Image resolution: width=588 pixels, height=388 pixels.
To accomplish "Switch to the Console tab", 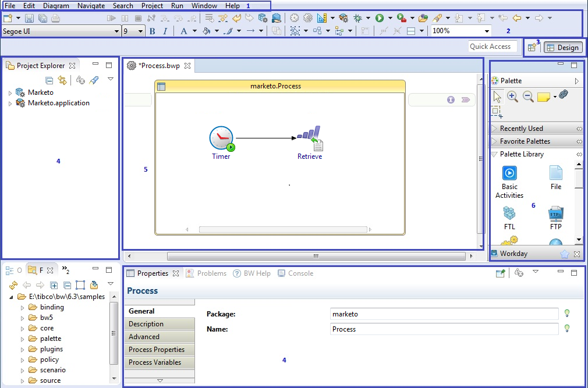I will (296, 273).
